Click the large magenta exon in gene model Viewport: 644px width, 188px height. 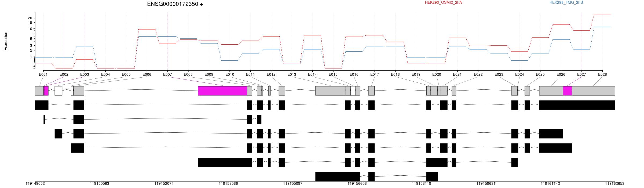coord(222,91)
